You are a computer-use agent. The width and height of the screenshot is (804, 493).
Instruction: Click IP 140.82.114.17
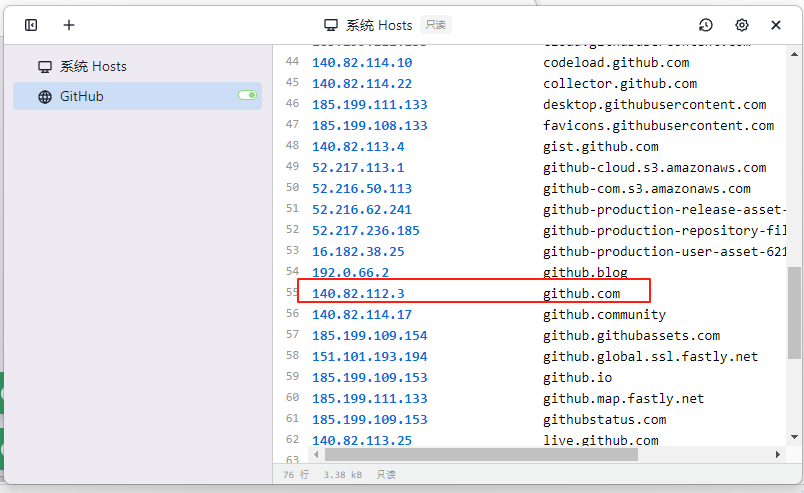(x=362, y=314)
